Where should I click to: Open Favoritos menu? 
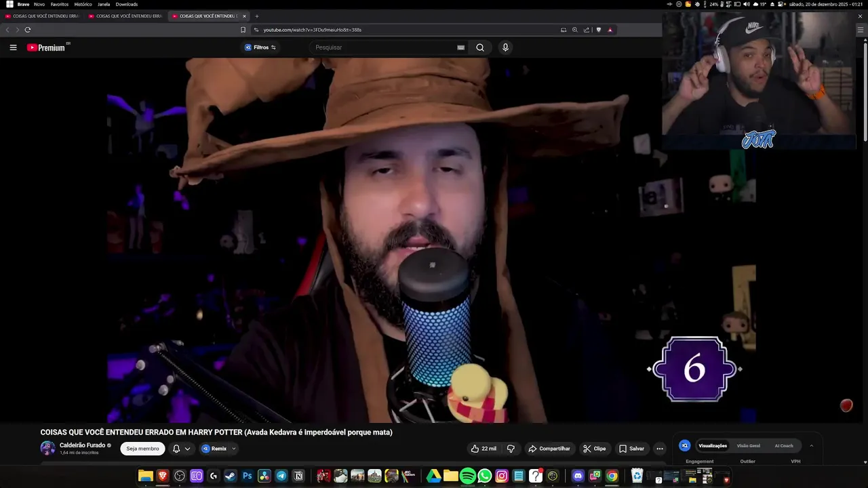click(x=60, y=4)
